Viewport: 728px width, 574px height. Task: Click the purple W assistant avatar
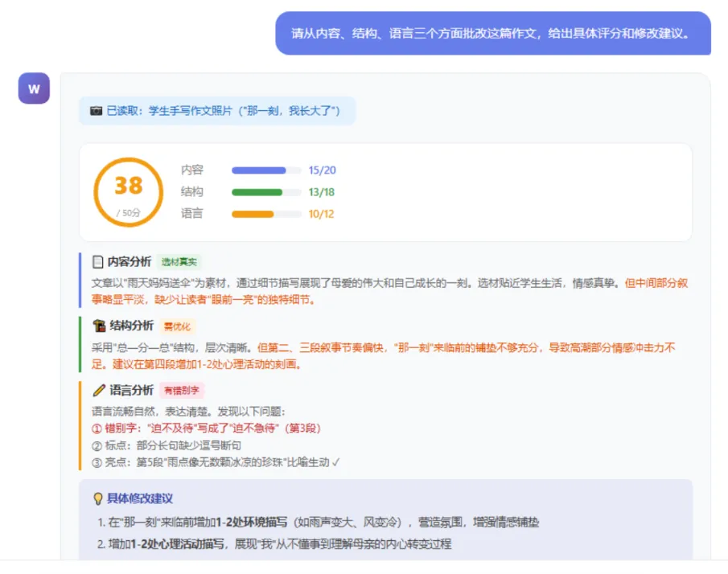[34, 88]
